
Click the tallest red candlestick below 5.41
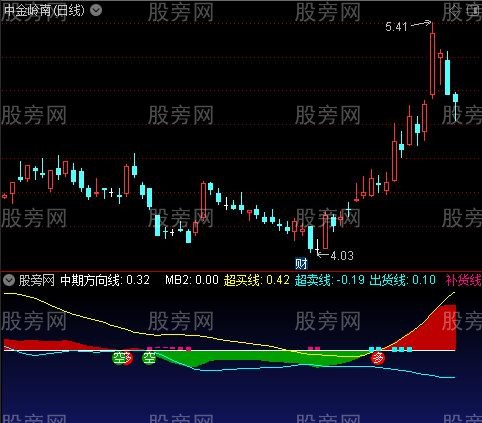(x=432, y=60)
